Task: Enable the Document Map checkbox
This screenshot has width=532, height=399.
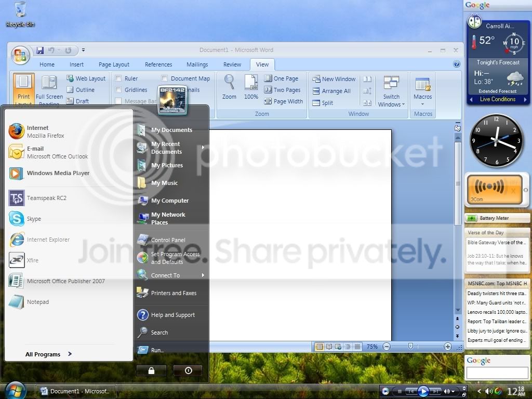Action: click(x=165, y=78)
